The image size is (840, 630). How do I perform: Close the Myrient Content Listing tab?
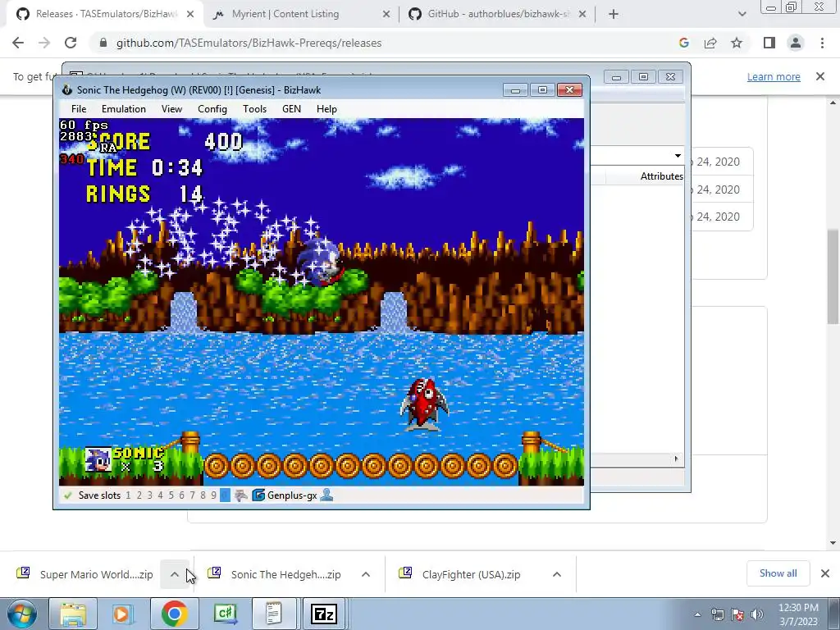[x=386, y=15]
